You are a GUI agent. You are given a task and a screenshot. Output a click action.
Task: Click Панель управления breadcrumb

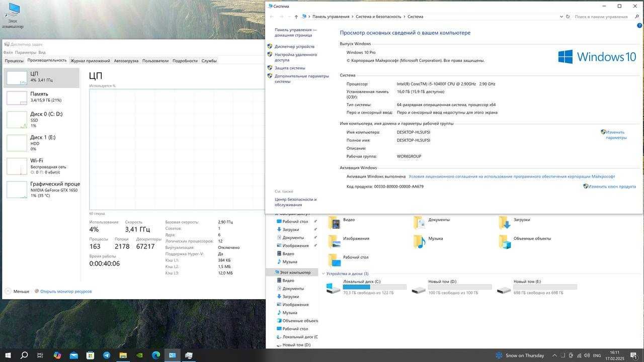pyautogui.click(x=331, y=17)
